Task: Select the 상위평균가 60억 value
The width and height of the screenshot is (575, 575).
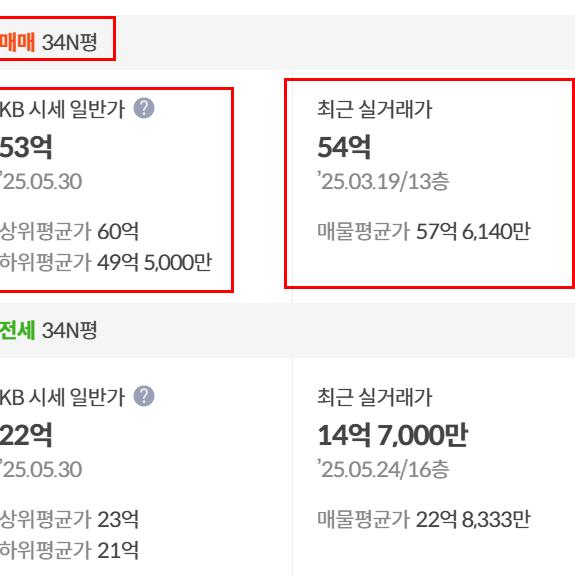Action: coord(69,231)
